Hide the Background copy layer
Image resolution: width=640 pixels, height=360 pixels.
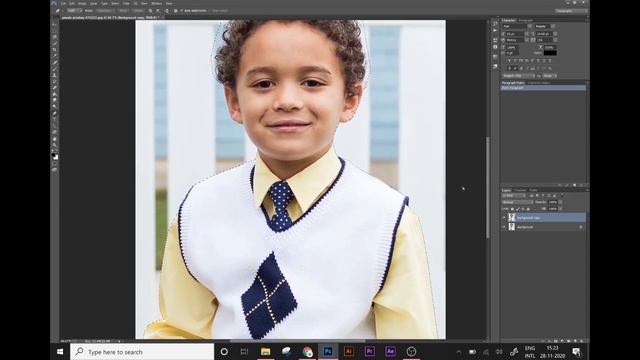pos(504,218)
